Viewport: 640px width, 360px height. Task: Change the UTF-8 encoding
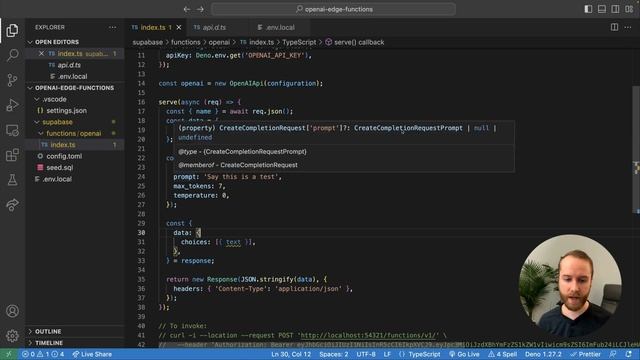click(366, 354)
